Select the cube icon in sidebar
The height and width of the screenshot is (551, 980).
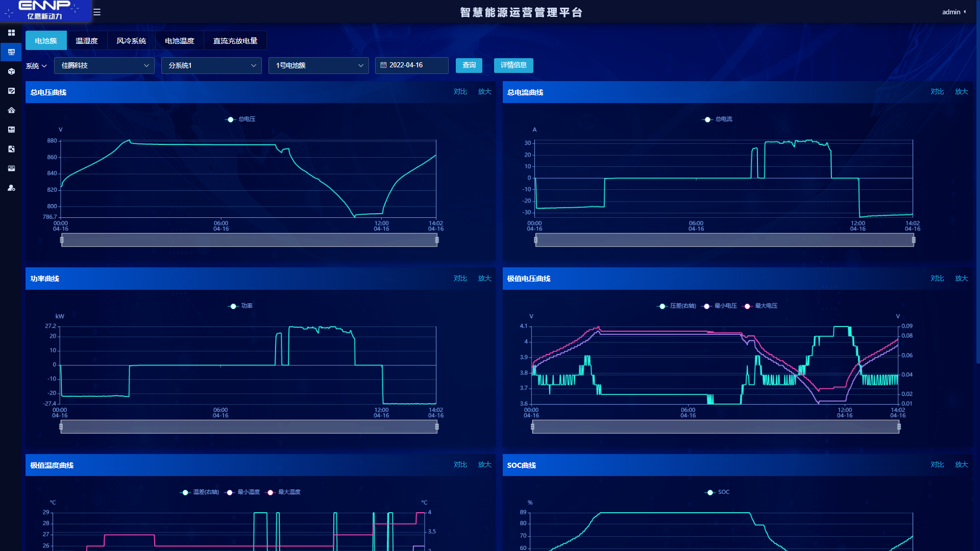(x=11, y=71)
